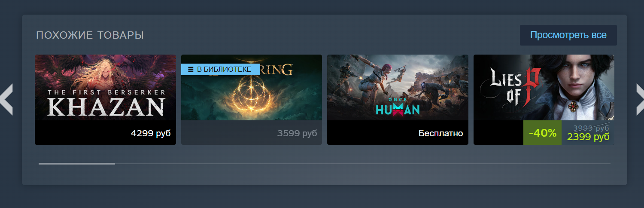644x208 pixels.
Task: Click the В БИБЛИОТЕКЕ label
Action: click(x=224, y=69)
